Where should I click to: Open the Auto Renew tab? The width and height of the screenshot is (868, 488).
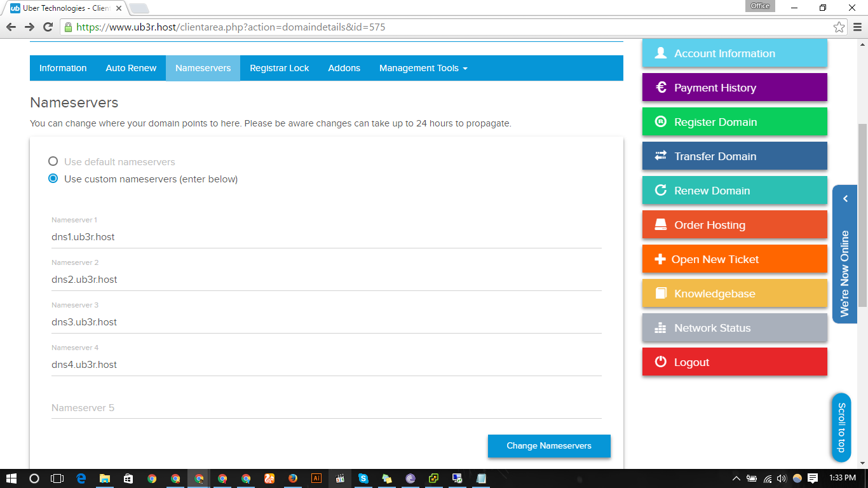coord(131,68)
